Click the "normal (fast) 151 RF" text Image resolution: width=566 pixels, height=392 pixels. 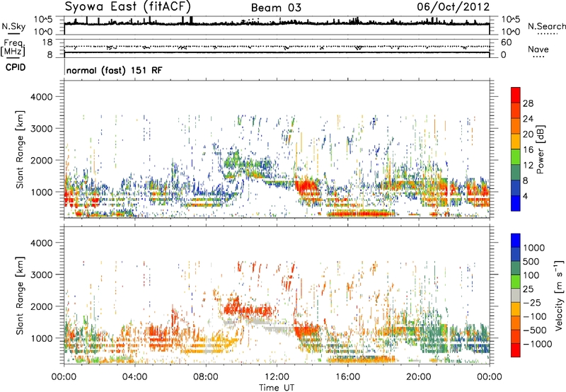[114, 70]
